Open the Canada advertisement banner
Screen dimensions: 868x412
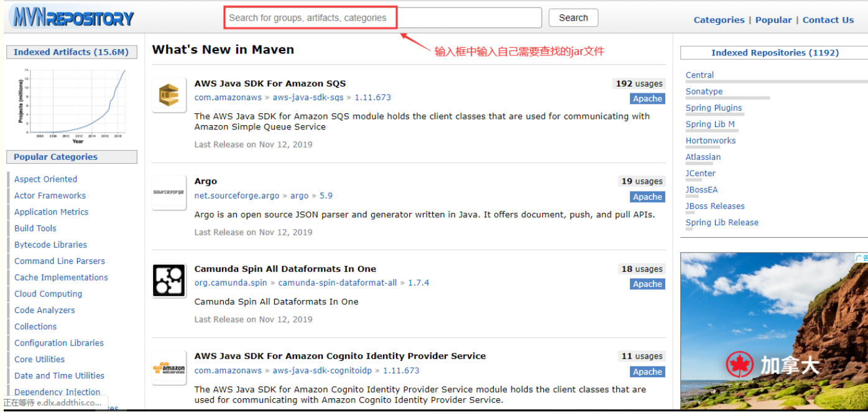(774, 331)
